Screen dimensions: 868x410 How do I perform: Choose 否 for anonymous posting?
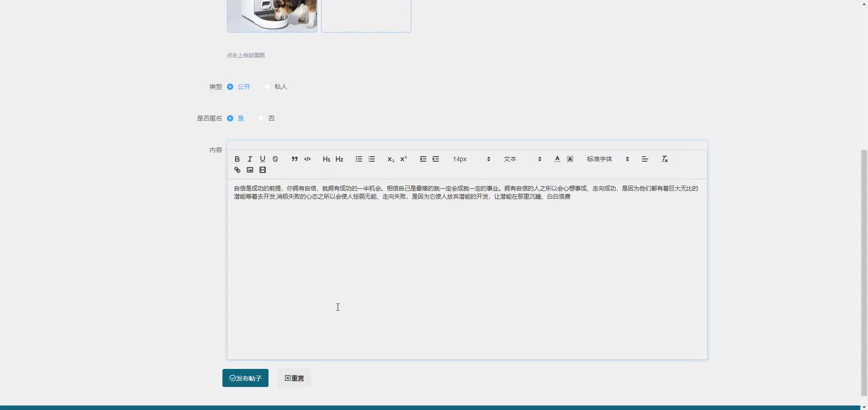[x=261, y=118]
